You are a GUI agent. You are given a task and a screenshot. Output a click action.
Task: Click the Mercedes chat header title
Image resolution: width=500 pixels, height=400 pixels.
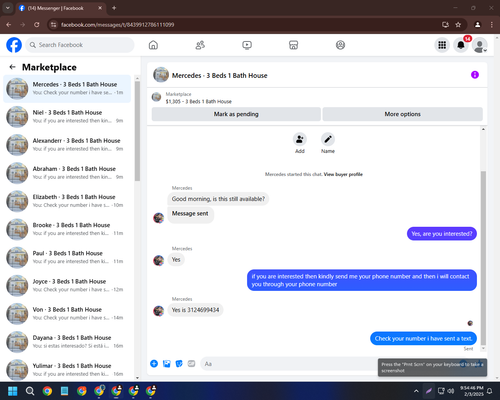219,75
